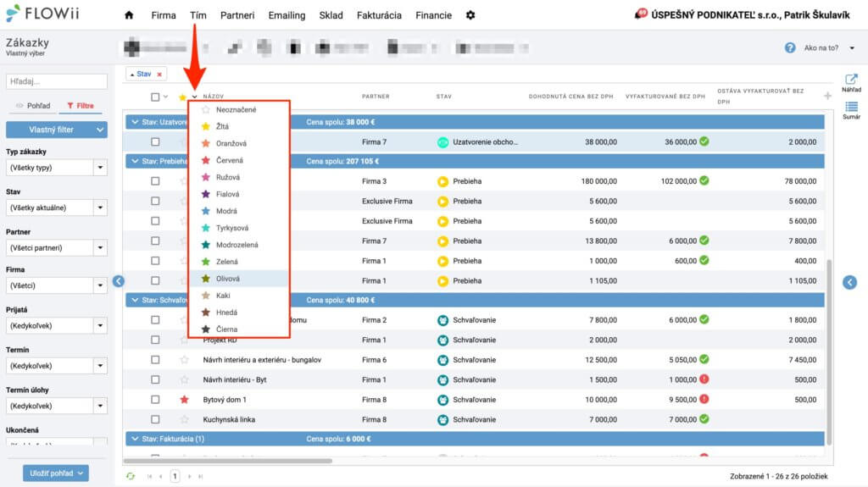Open the Partneri menu
The height and width of the screenshot is (487, 868).
(237, 15)
